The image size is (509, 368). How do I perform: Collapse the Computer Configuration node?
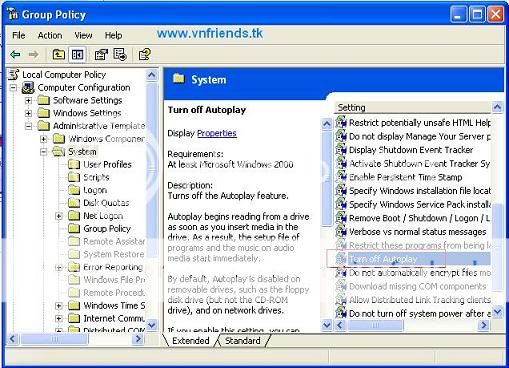coord(13,88)
